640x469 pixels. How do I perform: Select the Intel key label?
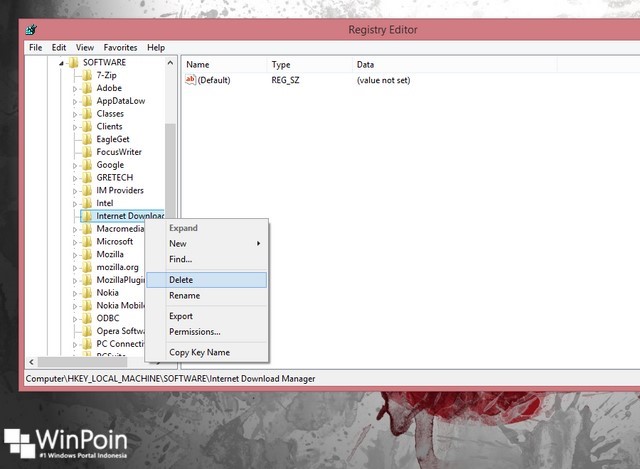click(x=105, y=203)
